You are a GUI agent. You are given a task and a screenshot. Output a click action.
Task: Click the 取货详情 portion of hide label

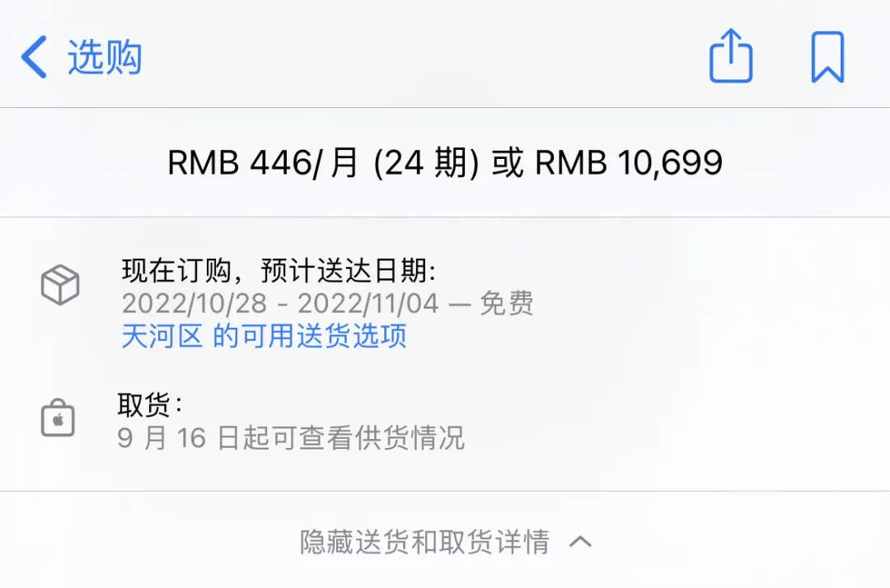pyautogui.click(x=494, y=542)
